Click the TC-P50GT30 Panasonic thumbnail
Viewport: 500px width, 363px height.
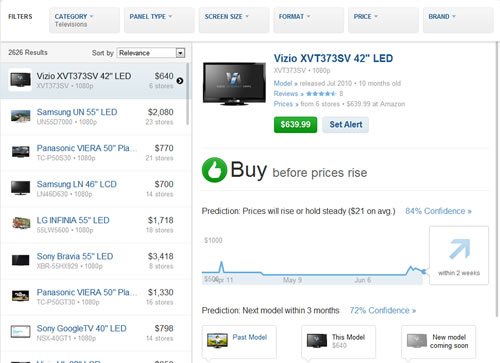pyautogui.click(x=20, y=296)
